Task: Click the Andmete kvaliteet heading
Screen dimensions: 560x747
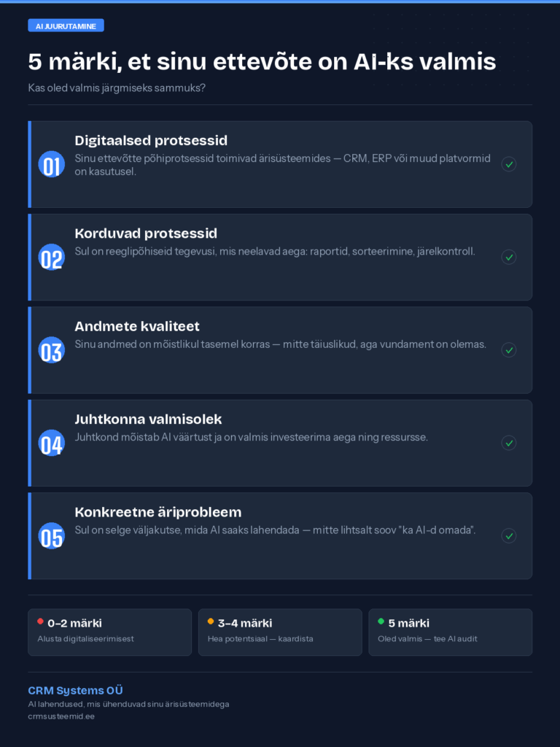Action: click(x=137, y=326)
